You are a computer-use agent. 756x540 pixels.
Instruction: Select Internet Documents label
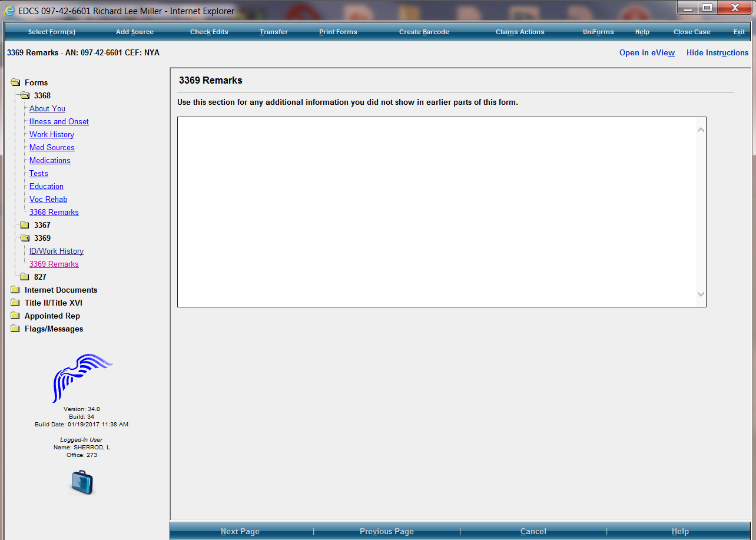click(61, 290)
